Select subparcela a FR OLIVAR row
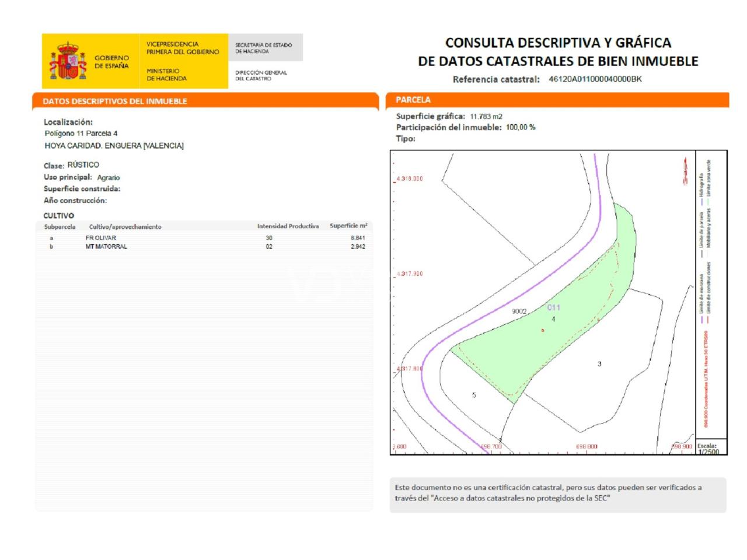747x560 pixels. coord(204,238)
